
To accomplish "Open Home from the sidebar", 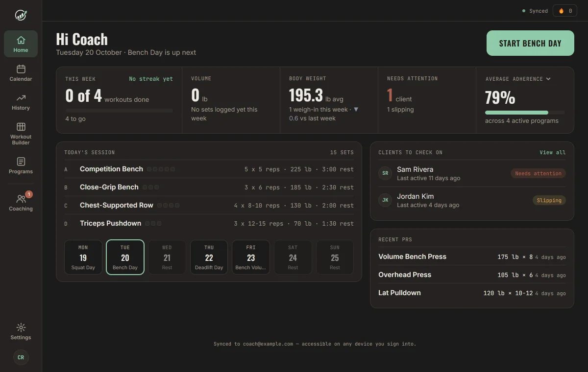I will (x=21, y=44).
